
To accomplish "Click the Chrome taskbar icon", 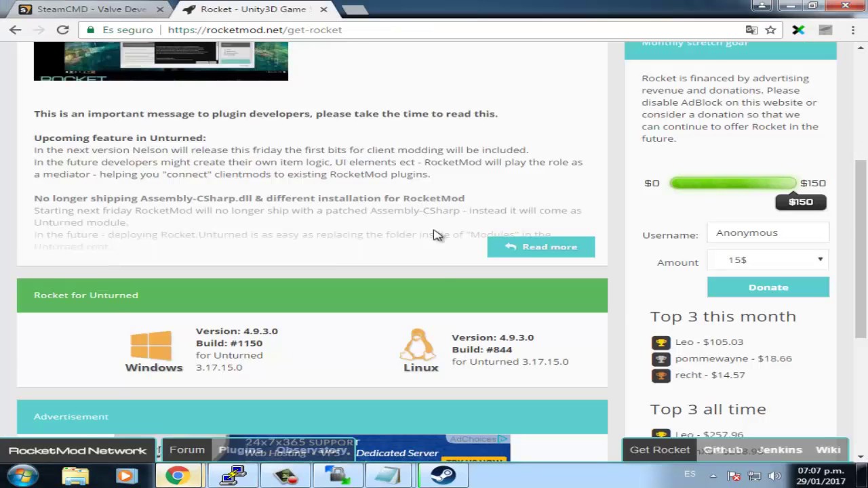I will tap(178, 476).
